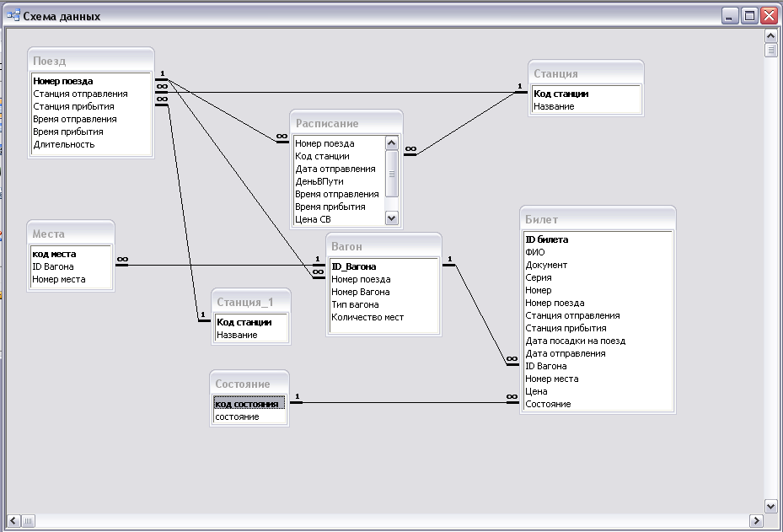Select the Станция_1 table title bar
This screenshot has height=532, width=783.
[250, 302]
